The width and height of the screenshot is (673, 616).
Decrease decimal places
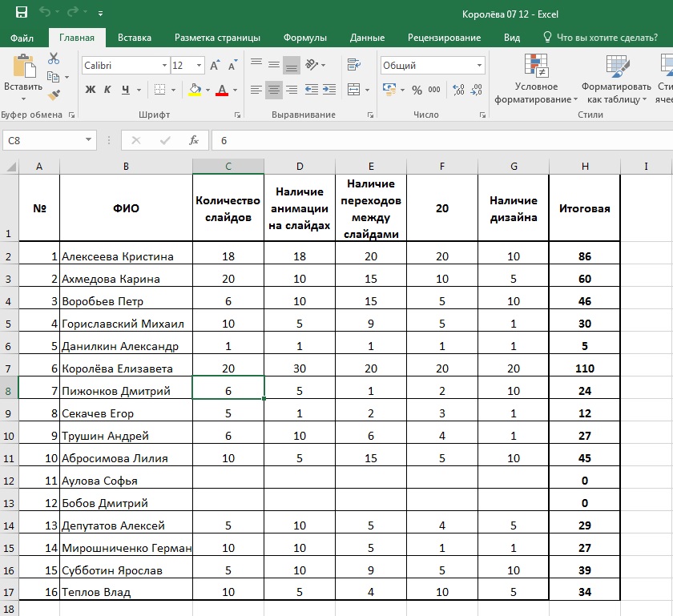pyautogui.click(x=476, y=90)
